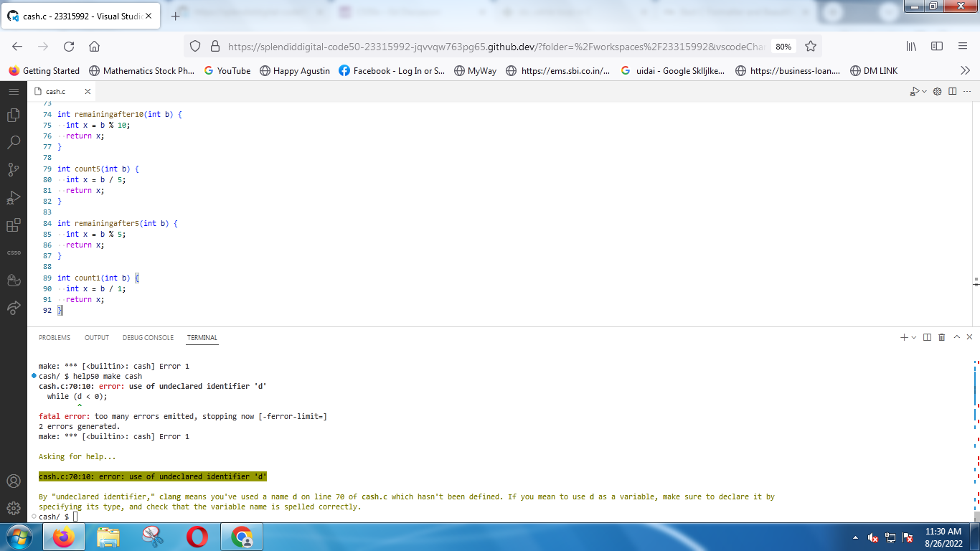Open the shield tracking protection icon
Viewport: 980px width, 551px height.
195,46
